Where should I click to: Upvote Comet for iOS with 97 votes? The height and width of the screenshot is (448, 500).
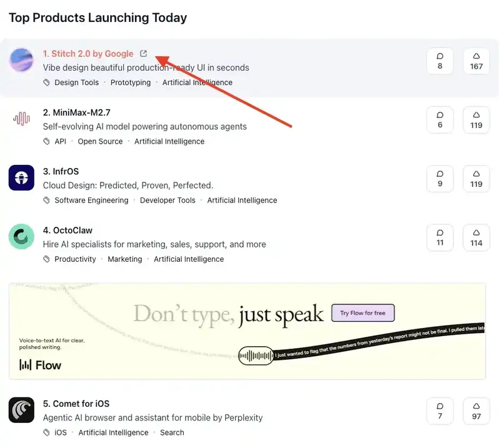point(476,411)
